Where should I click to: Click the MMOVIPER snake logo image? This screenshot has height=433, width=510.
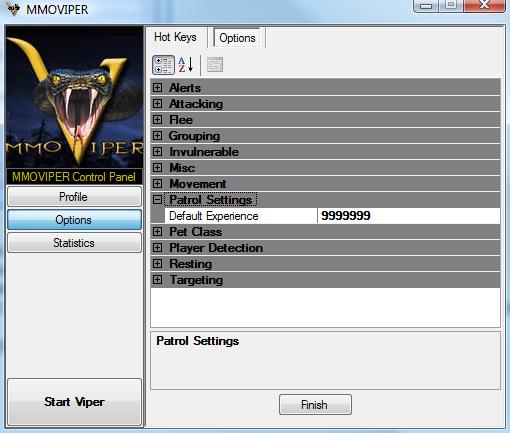pyautogui.click(x=74, y=97)
